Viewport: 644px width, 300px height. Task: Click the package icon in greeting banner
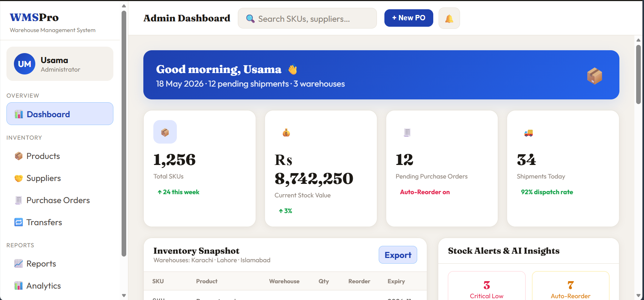pos(594,76)
